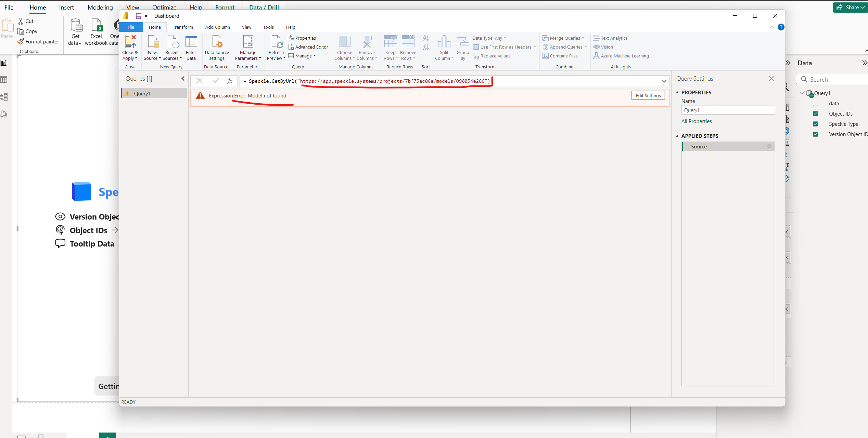Viewport: 868px width, 438px height.
Task: Click the Remove Columns icon
Action: coord(367,42)
